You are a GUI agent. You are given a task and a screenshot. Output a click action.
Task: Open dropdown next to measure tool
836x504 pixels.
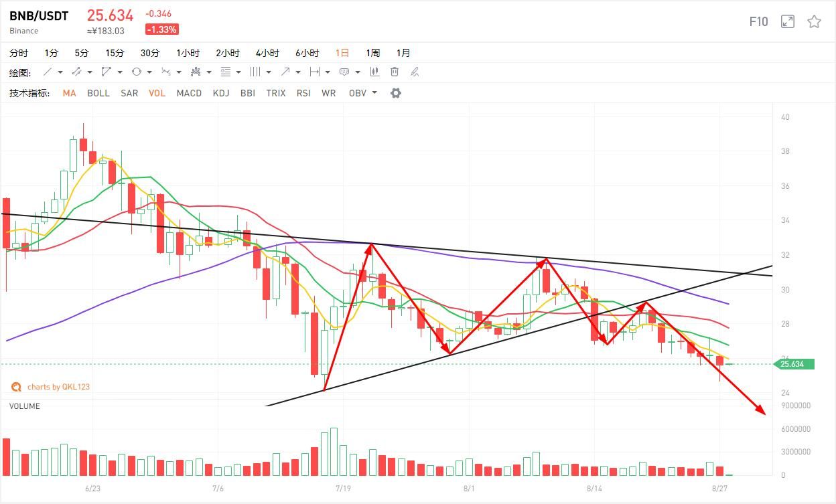pyautogui.click(x=328, y=72)
